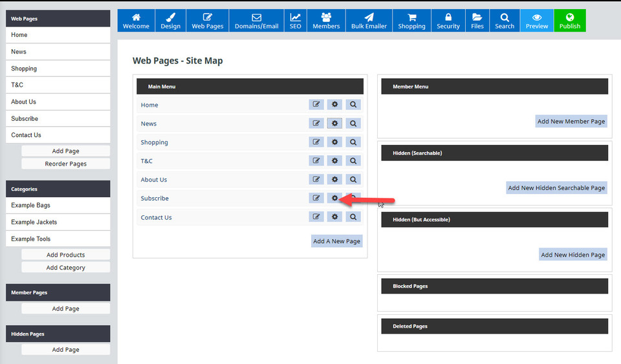Open settings gear for T&C page
This screenshot has height=364, width=621.
coord(334,161)
